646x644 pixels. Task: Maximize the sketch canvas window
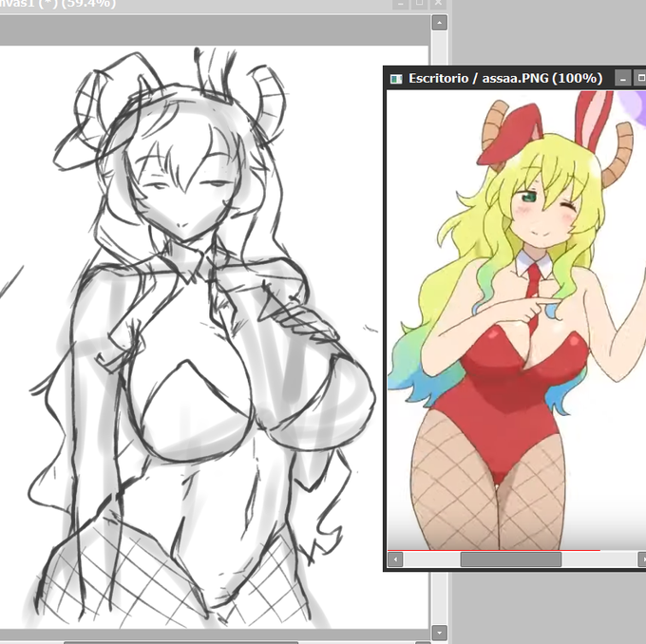coord(419,3)
